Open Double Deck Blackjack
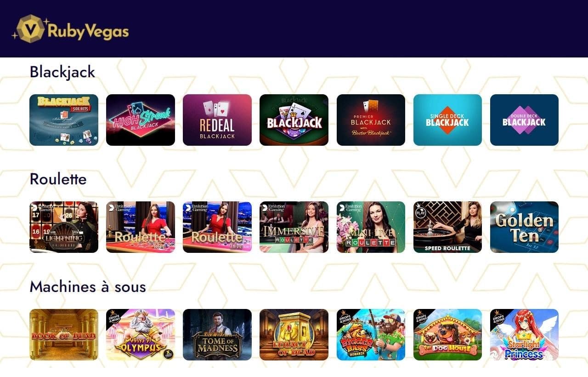The width and height of the screenshot is (588, 377). point(524,120)
